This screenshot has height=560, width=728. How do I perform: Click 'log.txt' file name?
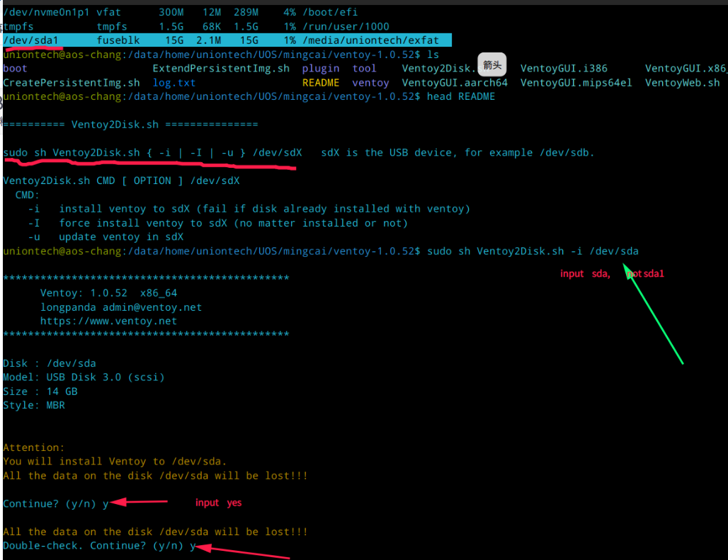click(174, 83)
